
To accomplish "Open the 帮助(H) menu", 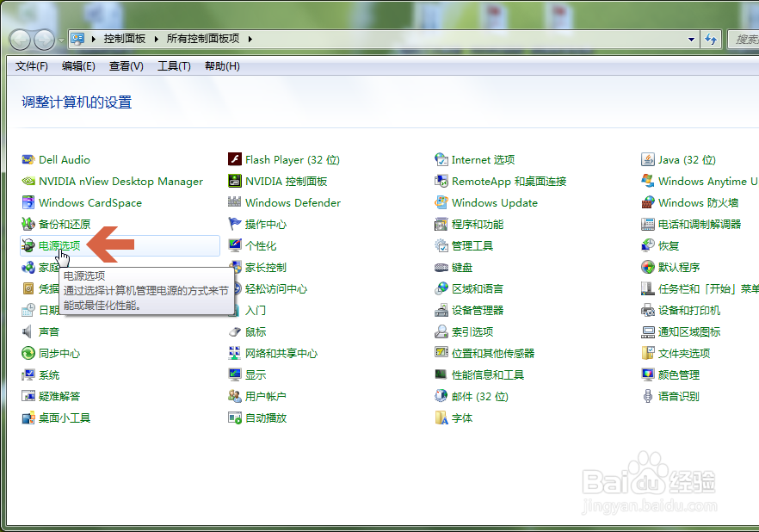I will pyautogui.click(x=222, y=66).
